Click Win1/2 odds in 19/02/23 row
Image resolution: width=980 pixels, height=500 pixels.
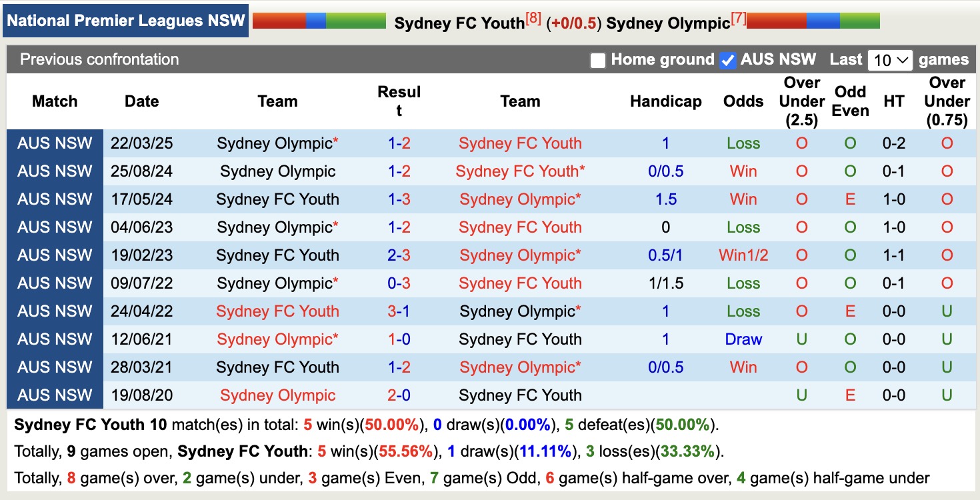[743, 255]
